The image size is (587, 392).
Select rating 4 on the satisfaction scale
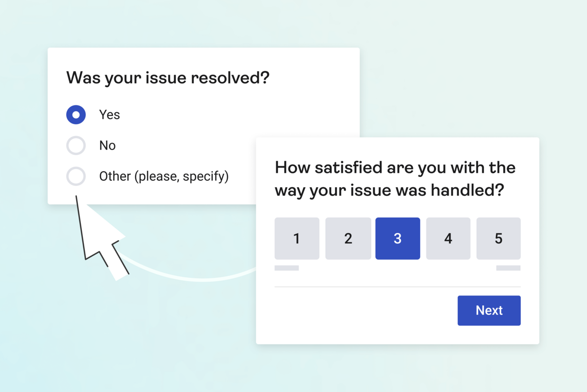pos(448,239)
